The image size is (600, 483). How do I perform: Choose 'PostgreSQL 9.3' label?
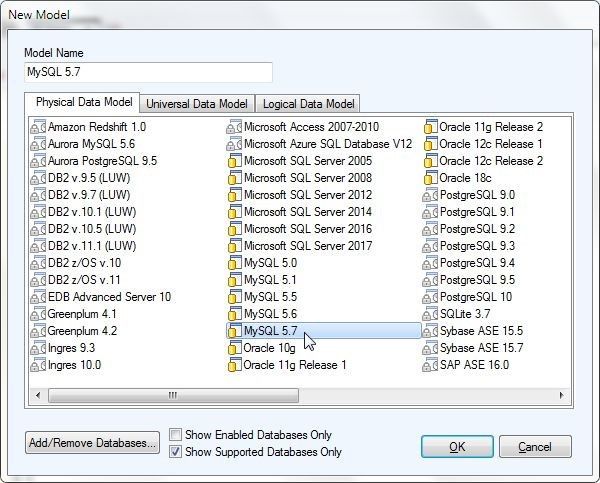(478, 246)
